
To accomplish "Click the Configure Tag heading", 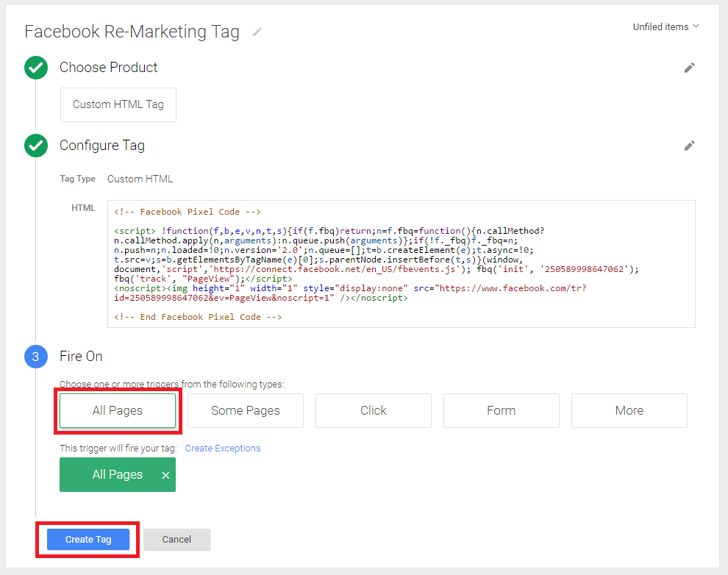I will click(x=102, y=146).
